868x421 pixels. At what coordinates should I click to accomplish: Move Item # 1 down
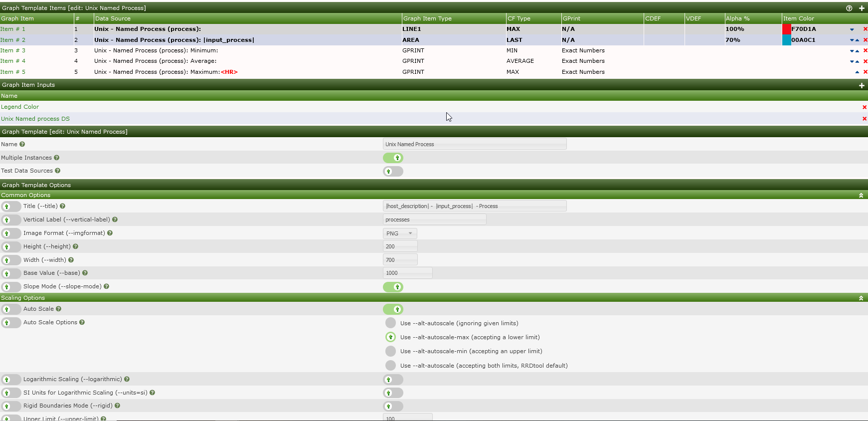[x=852, y=29]
